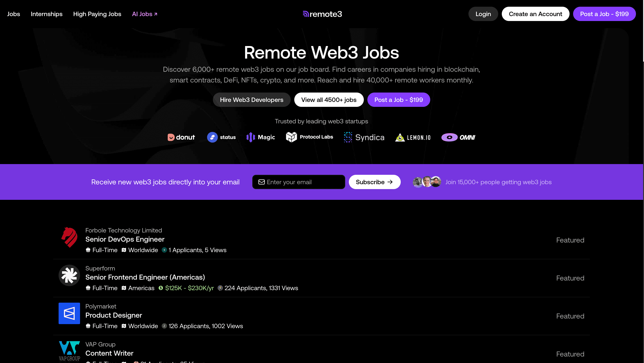Screen dimensions: 644x363
Task: Click the Polymarket blue logo
Action: pyautogui.click(x=69, y=313)
